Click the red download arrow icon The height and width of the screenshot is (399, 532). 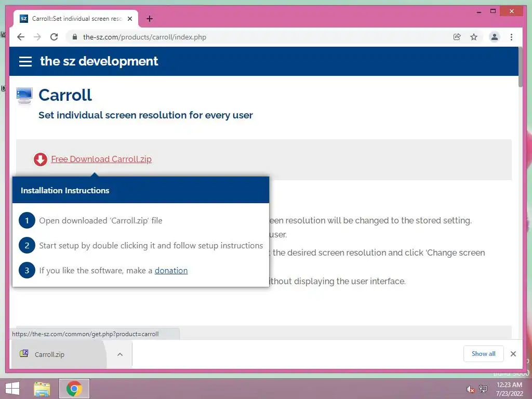pyautogui.click(x=41, y=159)
